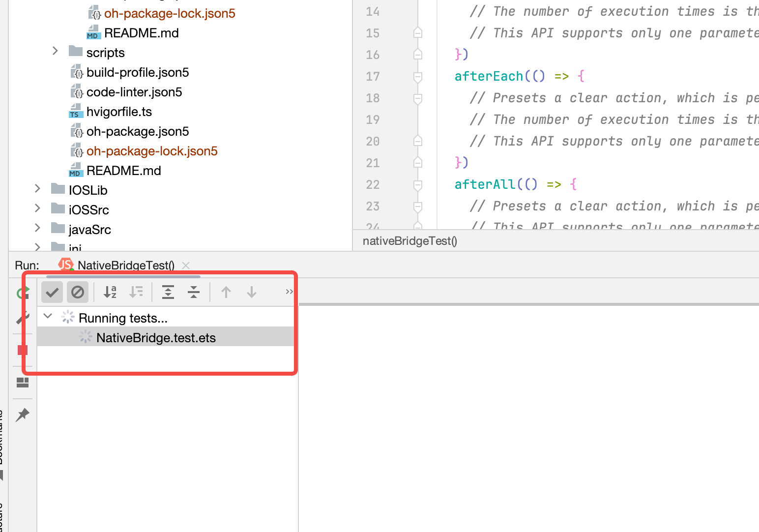Click fold end marker at line 21
Image resolution: width=759 pixels, height=532 pixels.
(x=418, y=163)
